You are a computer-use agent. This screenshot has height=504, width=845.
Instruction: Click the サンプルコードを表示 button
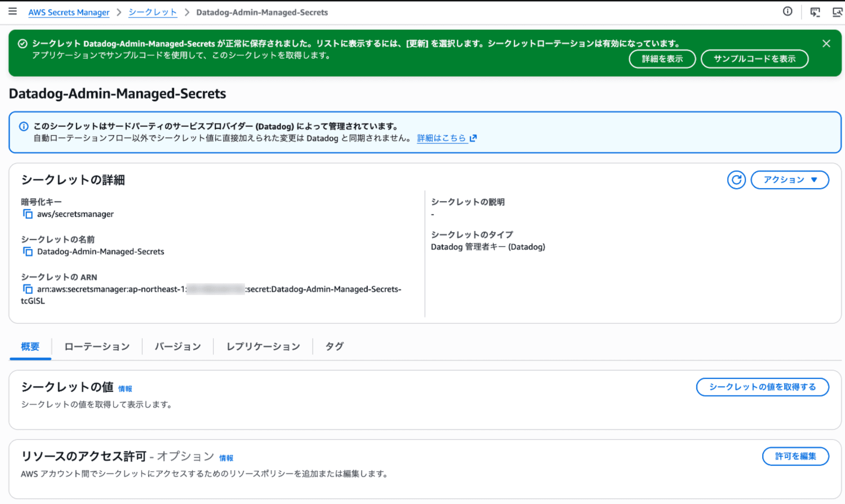pyautogui.click(x=755, y=59)
